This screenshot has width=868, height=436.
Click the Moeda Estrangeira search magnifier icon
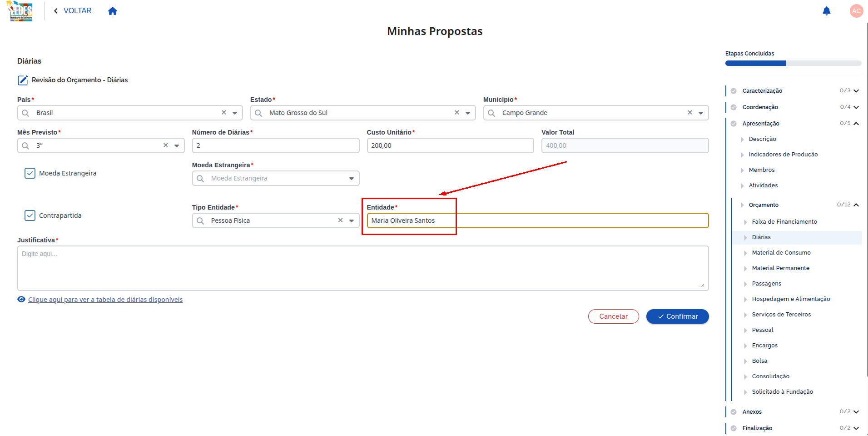click(x=200, y=178)
